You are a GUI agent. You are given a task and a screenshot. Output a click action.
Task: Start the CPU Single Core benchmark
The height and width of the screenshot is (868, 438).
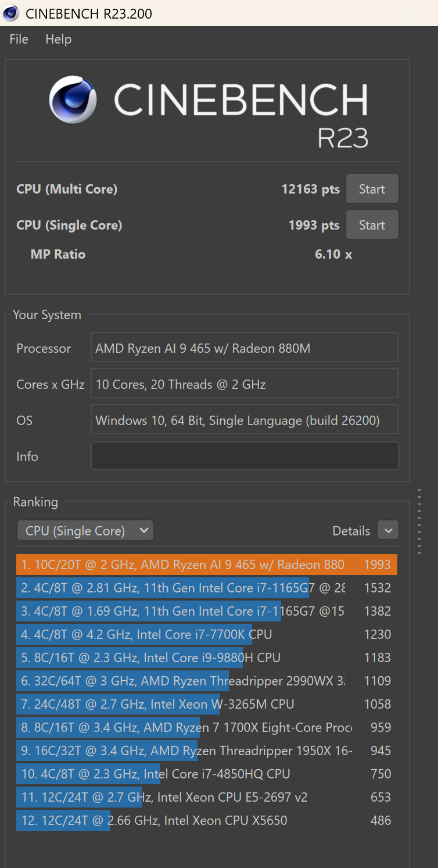372,225
